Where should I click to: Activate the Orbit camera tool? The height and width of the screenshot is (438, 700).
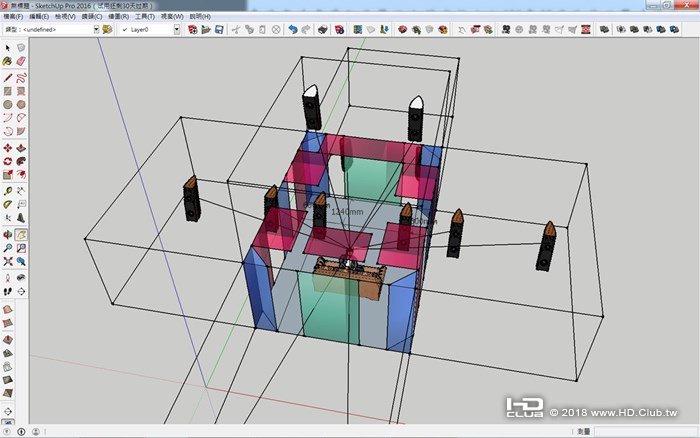point(8,235)
